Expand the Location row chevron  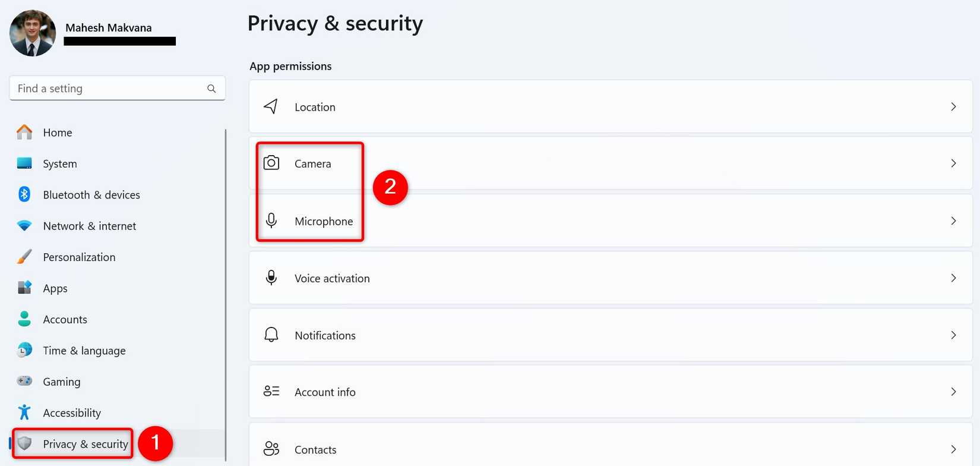coord(953,106)
